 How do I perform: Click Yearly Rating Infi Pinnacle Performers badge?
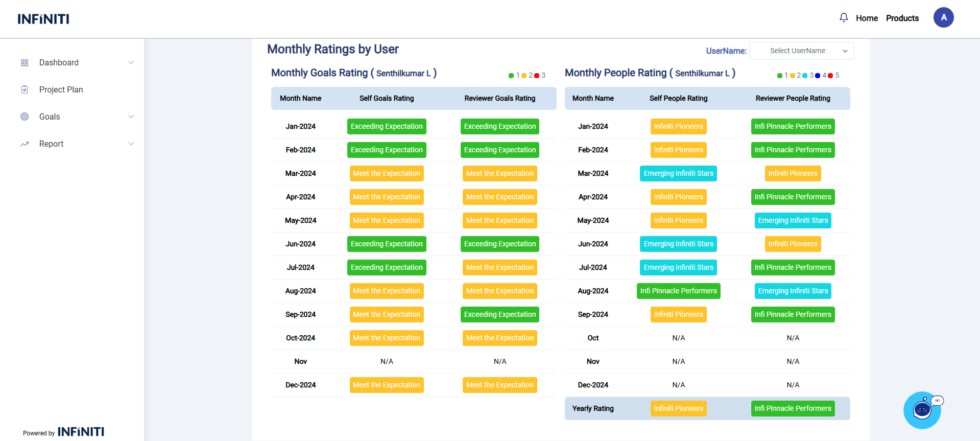(x=793, y=409)
